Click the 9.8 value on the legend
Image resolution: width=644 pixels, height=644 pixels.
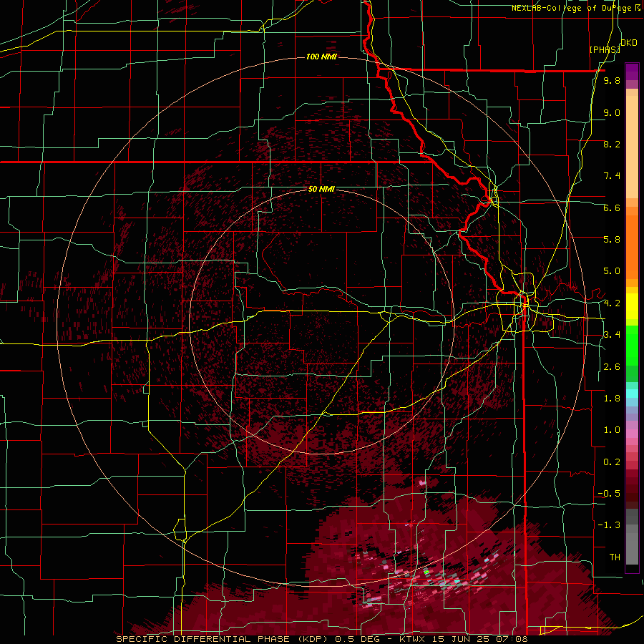[612, 81]
